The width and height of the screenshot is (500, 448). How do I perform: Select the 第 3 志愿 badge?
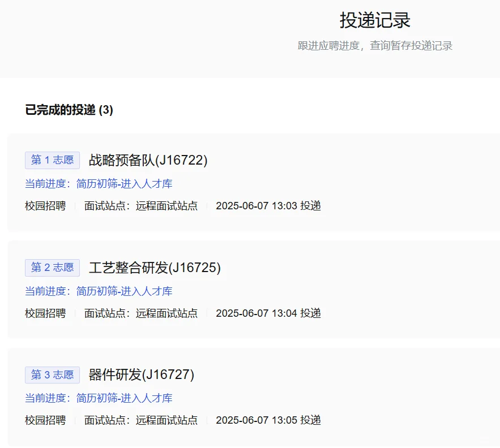pos(52,374)
